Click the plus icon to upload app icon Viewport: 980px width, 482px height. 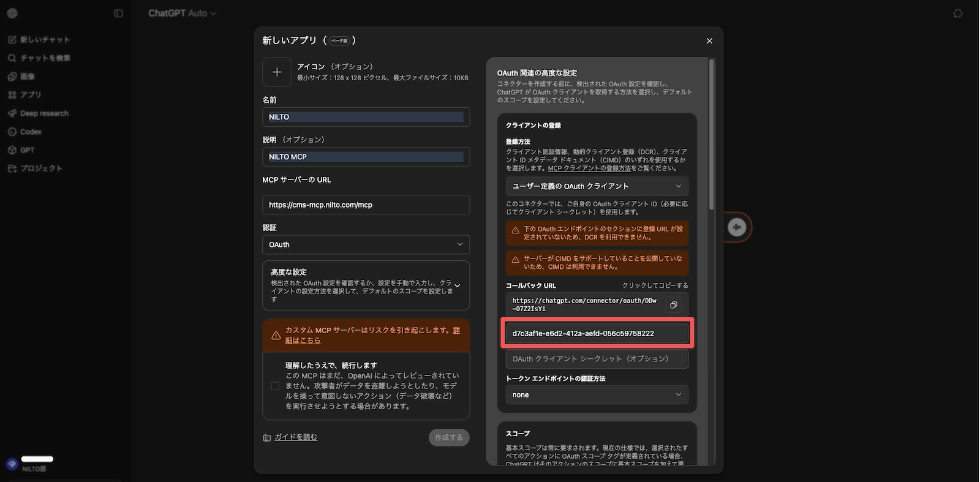pos(277,72)
